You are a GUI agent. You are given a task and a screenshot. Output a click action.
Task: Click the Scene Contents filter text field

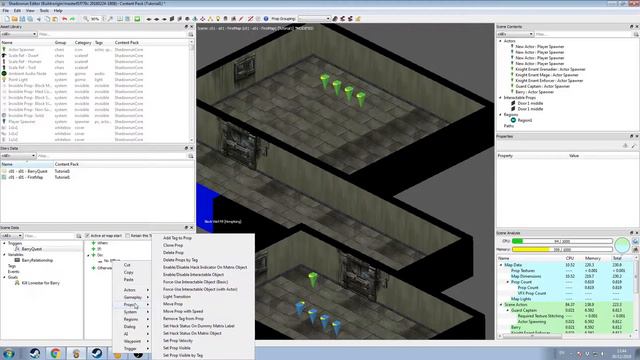point(584,34)
